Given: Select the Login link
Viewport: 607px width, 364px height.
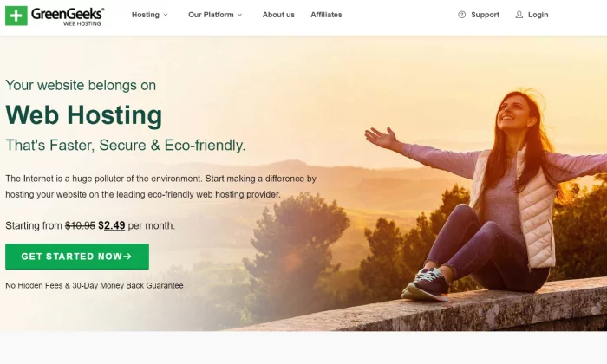Looking at the screenshot, I should [x=532, y=15].
